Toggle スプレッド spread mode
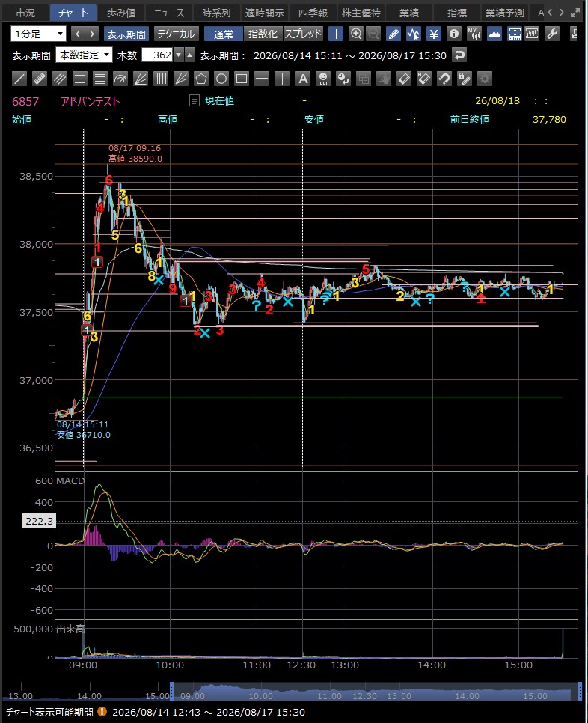This screenshot has height=723, width=588. coord(303,34)
